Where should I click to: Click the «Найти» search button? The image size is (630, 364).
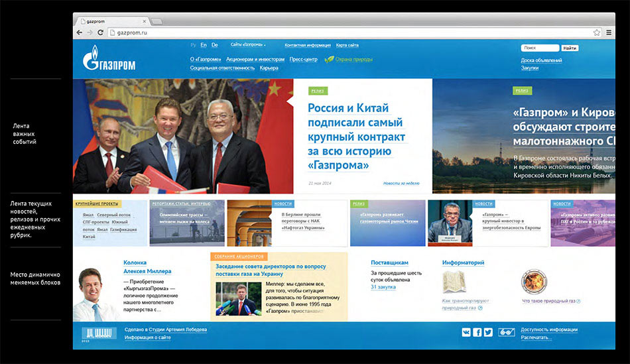570,48
